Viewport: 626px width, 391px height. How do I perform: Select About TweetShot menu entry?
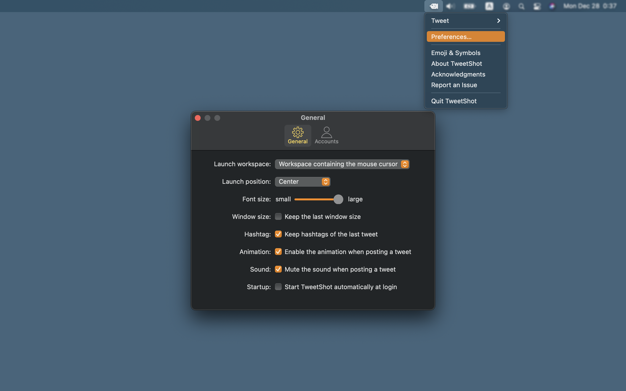pyautogui.click(x=466, y=64)
